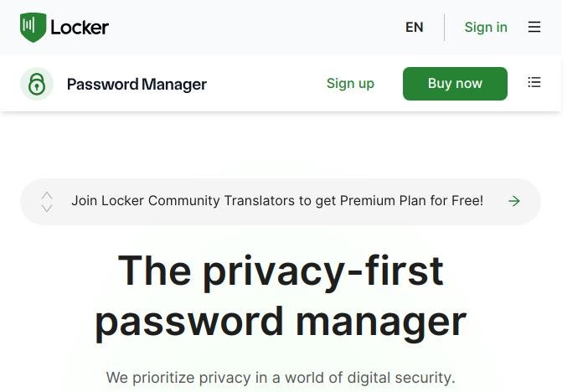Show previous announcement with up chevron
Viewport: 588px width, 392px height.
coord(47,195)
